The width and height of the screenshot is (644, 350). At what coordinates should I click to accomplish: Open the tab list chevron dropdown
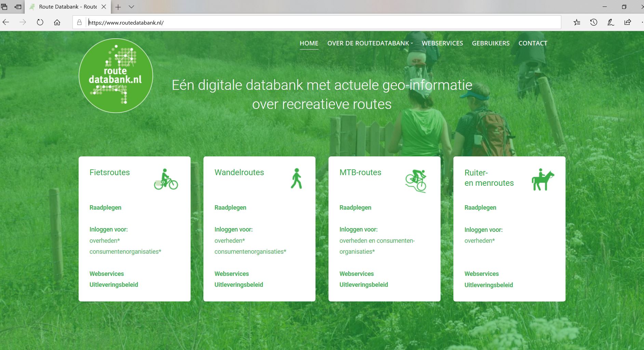131,7
